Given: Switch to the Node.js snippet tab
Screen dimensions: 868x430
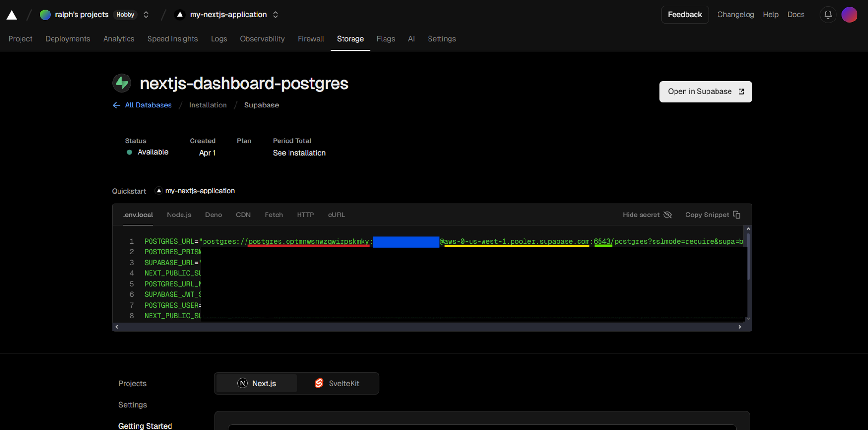Looking at the screenshot, I should tap(179, 215).
